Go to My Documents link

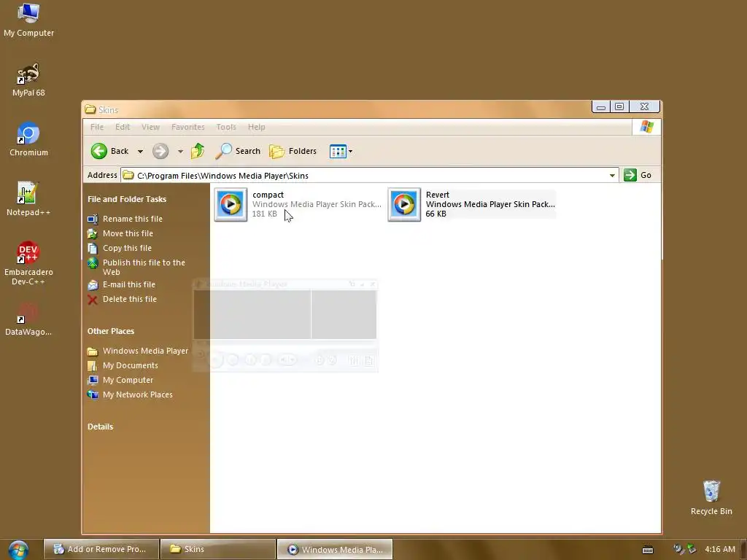130,365
